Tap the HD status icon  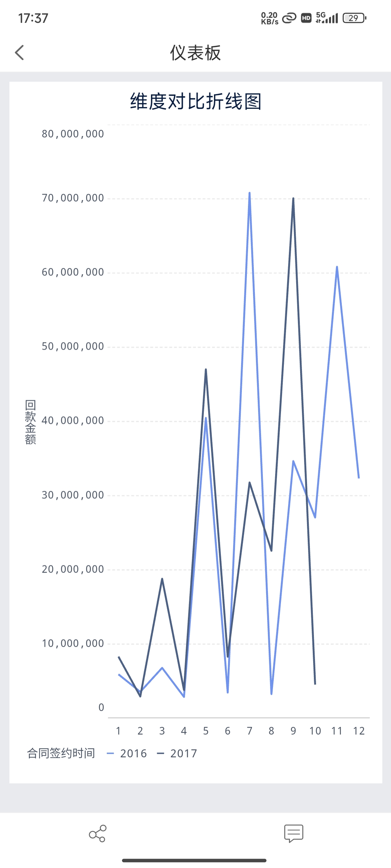click(x=306, y=18)
